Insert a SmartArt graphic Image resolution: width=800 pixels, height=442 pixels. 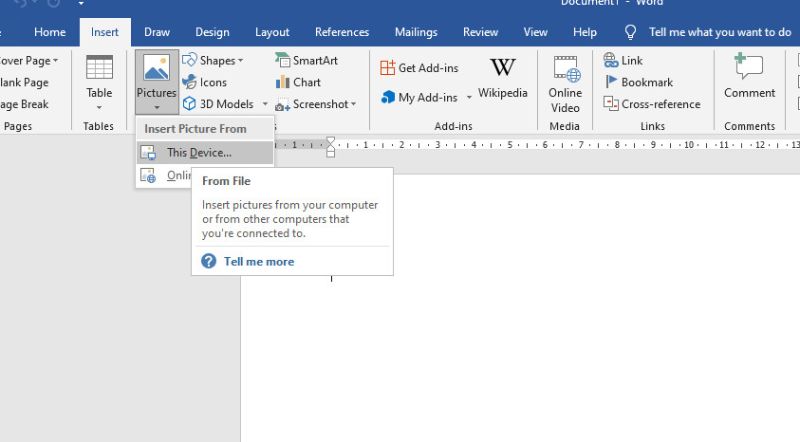(x=307, y=60)
